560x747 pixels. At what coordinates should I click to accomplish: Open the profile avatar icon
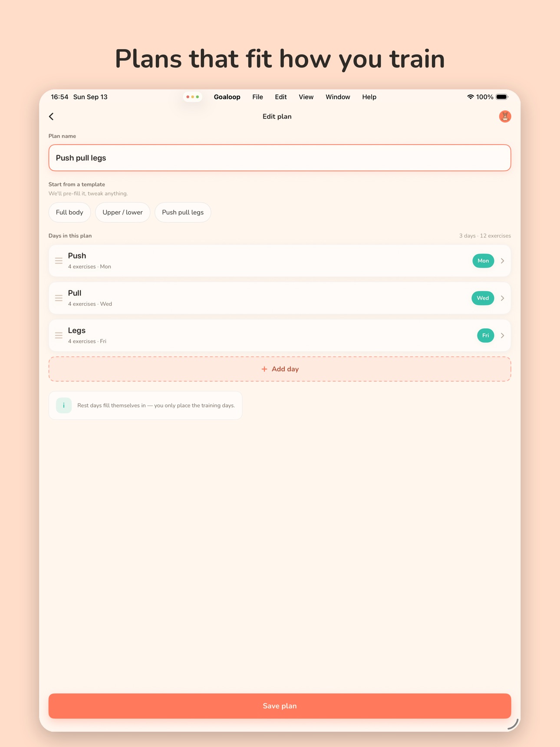[504, 116]
